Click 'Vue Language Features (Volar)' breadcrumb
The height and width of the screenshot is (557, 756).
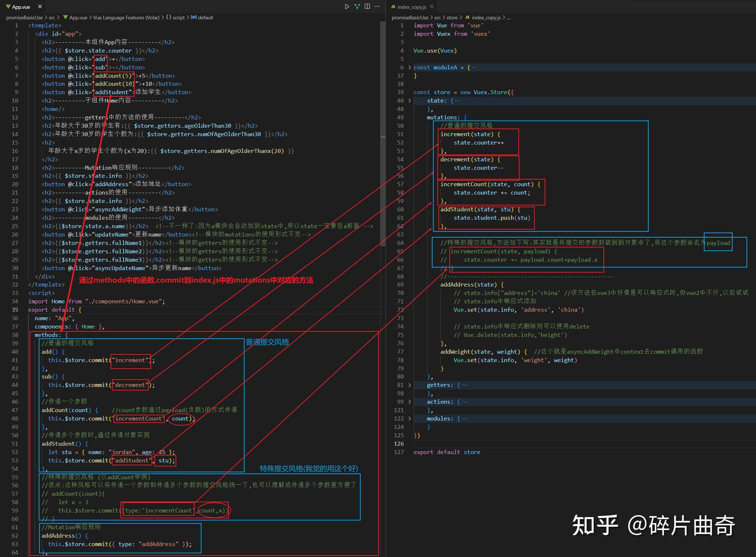126,18
